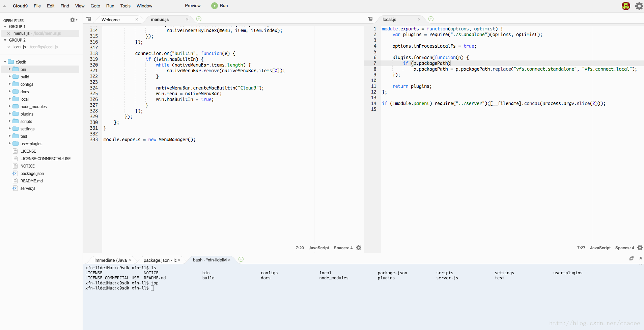
Task: Close the package.json console tab
Action: coord(179,260)
